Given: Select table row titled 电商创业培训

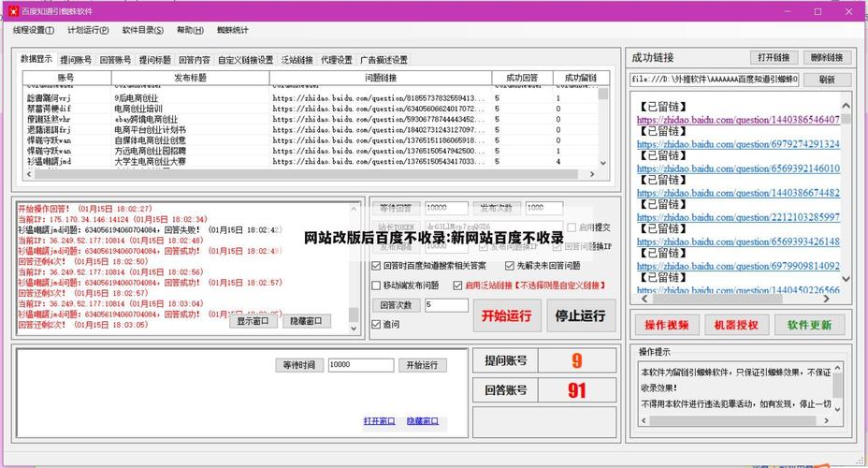Looking at the screenshot, I should (x=310, y=109).
